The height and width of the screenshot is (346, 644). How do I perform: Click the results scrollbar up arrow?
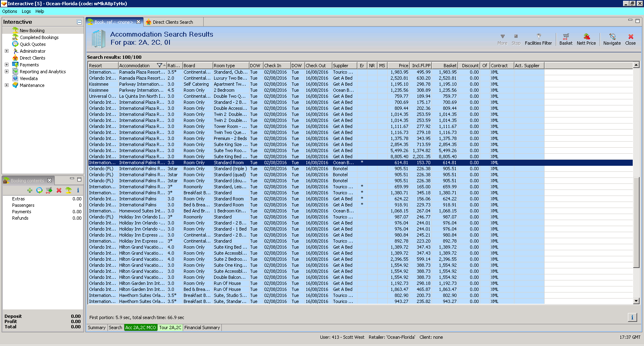pos(636,65)
